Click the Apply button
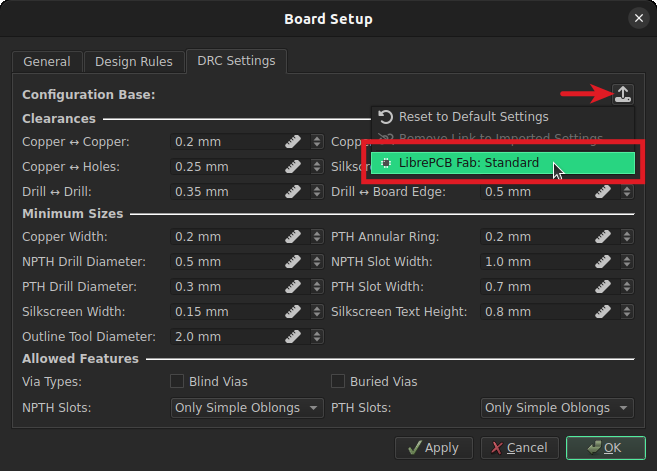 click(x=434, y=448)
